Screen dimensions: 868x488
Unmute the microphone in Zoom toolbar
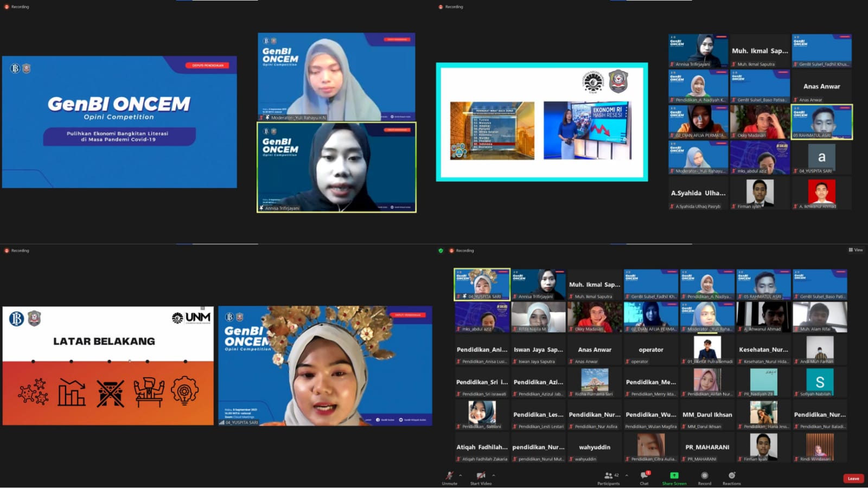[449, 476]
